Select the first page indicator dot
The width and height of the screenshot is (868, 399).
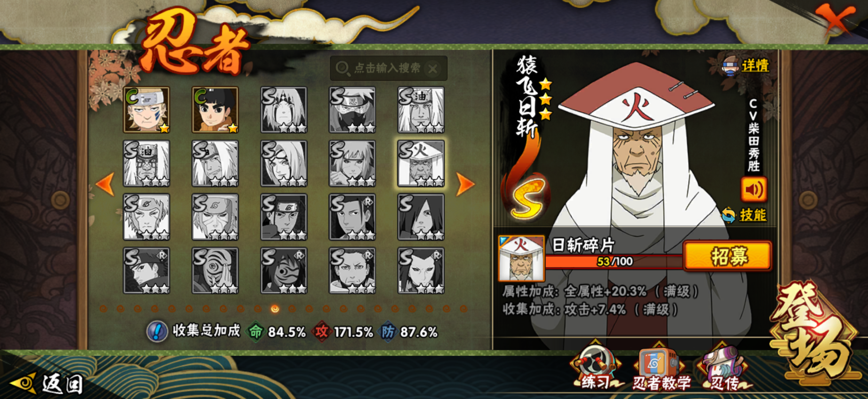click(103, 308)
